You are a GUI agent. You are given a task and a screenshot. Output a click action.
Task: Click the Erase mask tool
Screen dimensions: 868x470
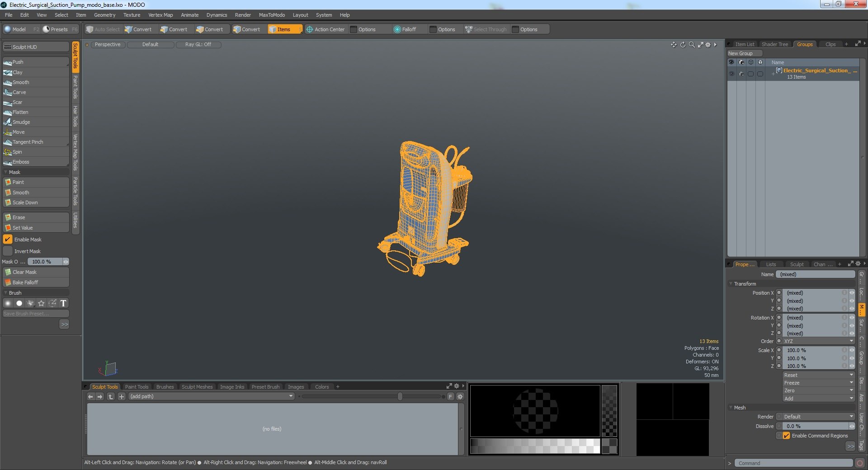point(36,217)
